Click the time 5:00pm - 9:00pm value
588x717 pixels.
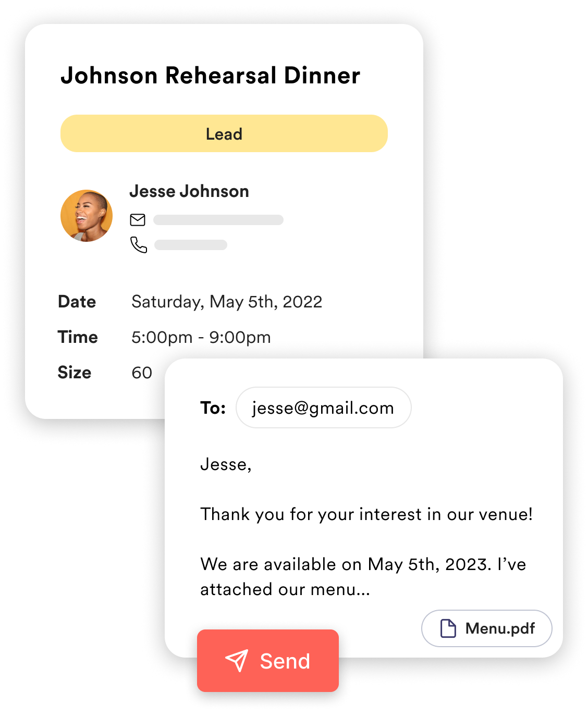click(201, 337)
